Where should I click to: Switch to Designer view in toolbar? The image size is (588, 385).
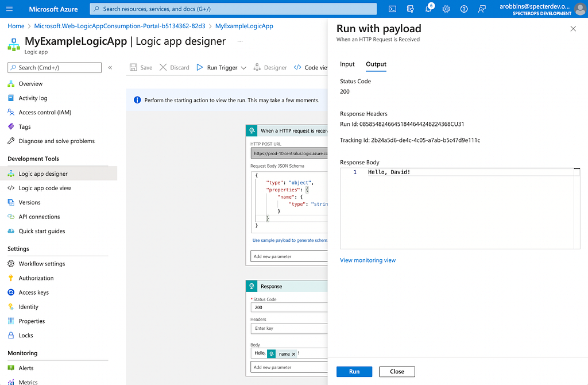(x=270, y=68)
